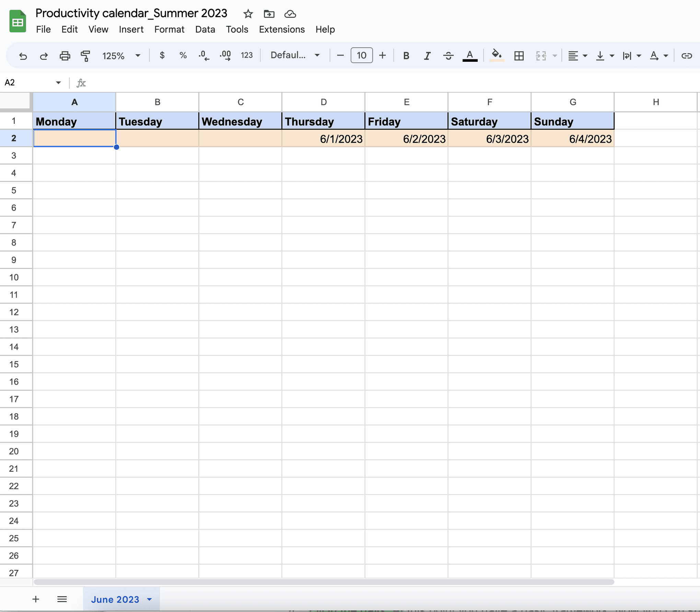
Task: Open the zoom level dropdown 125%
Action: click(x=121, y=56)
